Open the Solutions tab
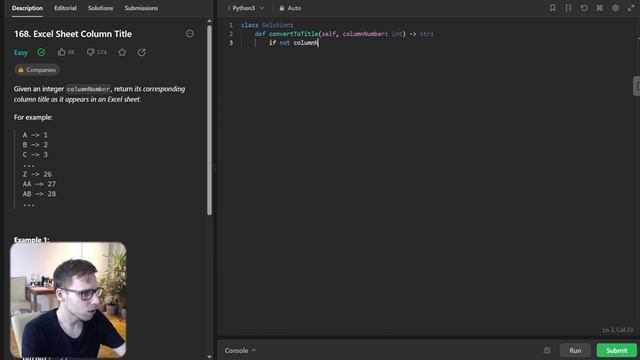 (x=100, y=8)
